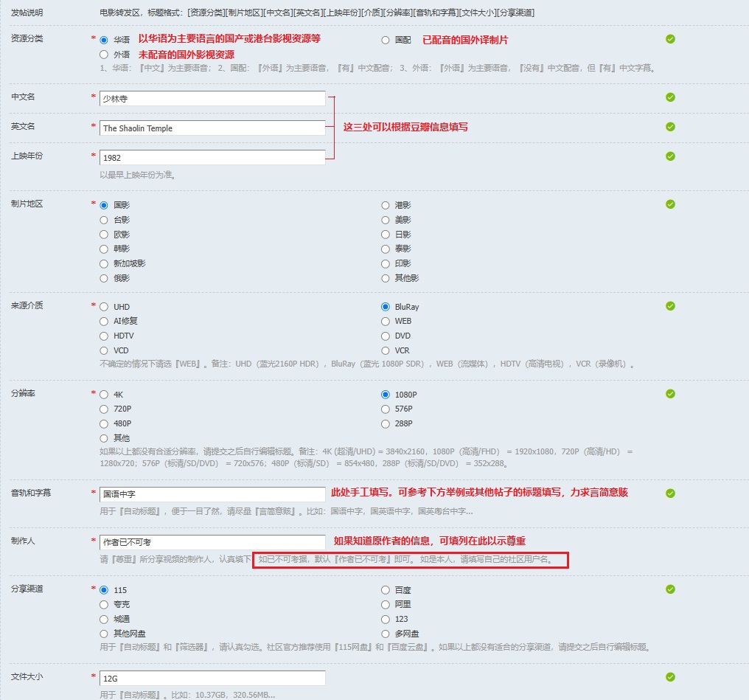Click green checkmark beside 文件大小 field

click(670, 677)
